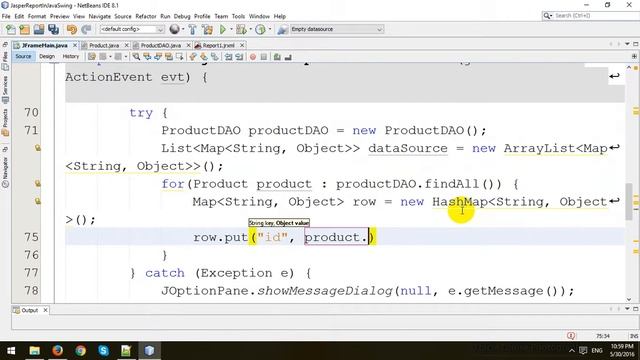The image size is (640, 360).
Task: Click the Find Selection magnifier icon
Action: point(136,57)
